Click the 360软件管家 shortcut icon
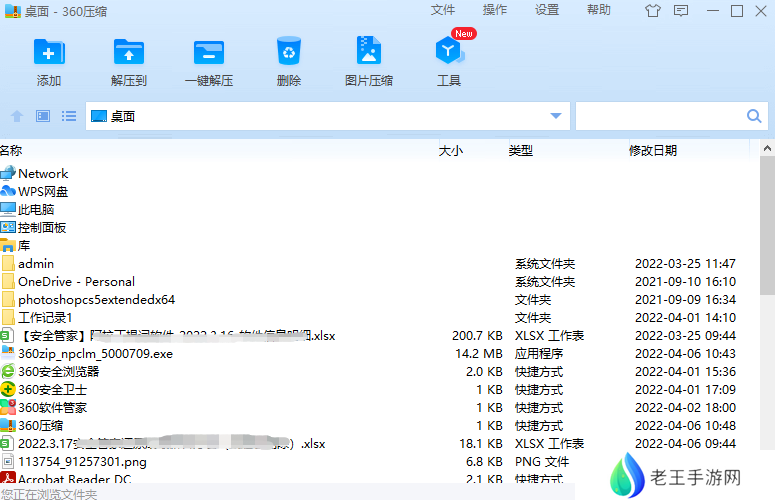 pyautogui.click(x=8, y=407)
